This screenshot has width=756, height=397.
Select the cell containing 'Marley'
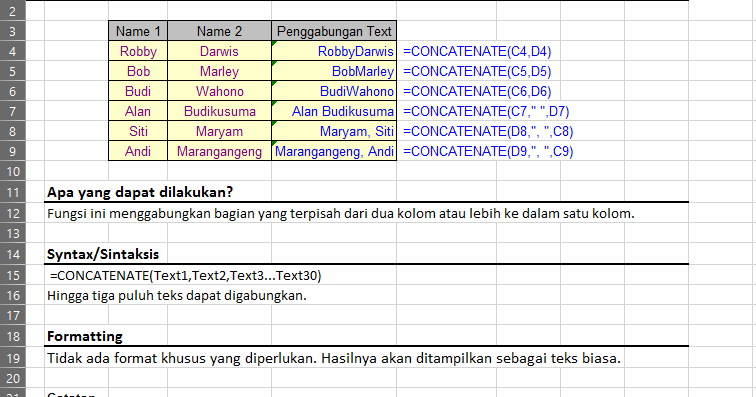point(219,71)
